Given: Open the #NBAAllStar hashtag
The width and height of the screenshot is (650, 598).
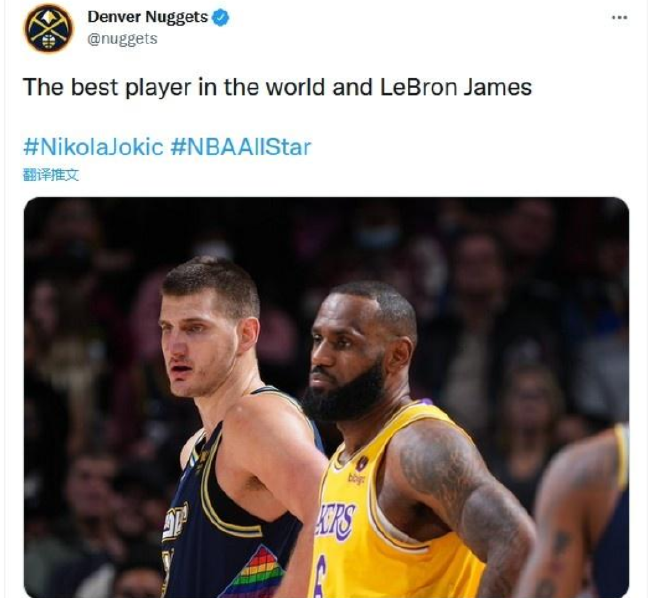Looking at the screenshot, I should 240,147.
